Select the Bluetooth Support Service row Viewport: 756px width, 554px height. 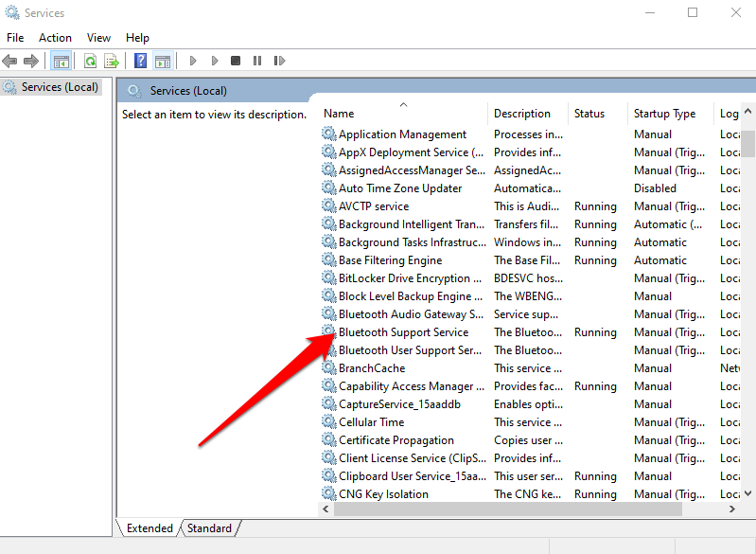[403, 332]
